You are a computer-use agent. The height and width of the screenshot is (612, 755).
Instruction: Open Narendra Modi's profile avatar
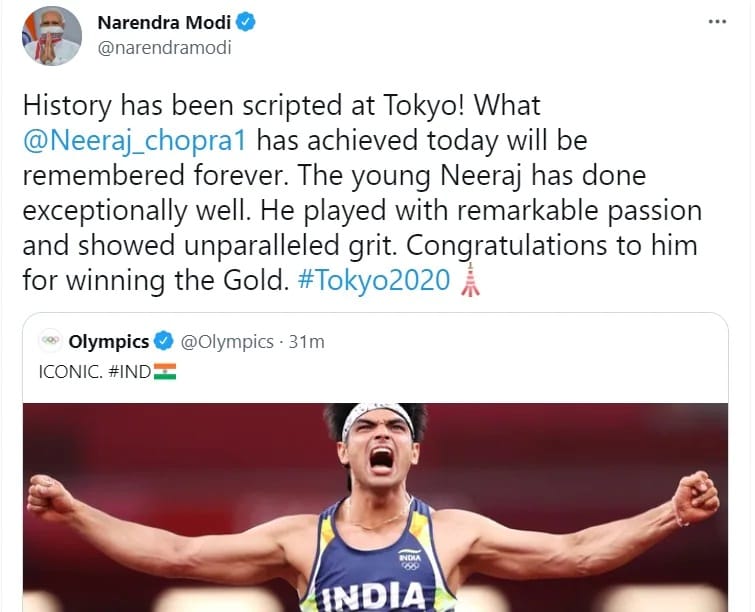(52, 36)
